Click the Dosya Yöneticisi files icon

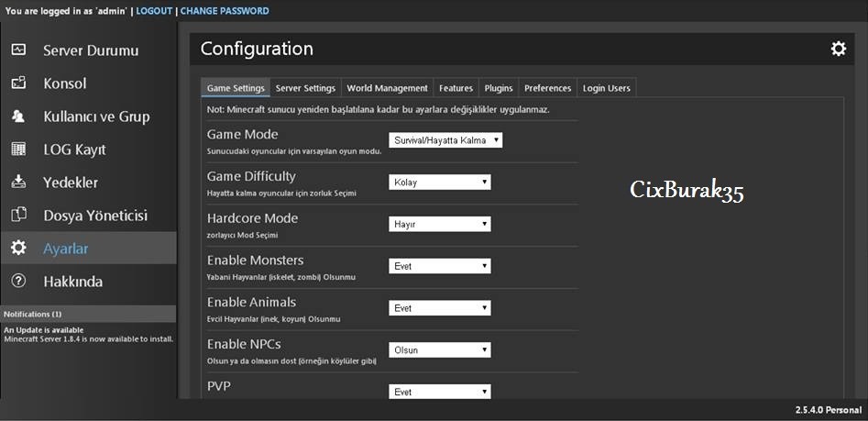coord(18,215)
